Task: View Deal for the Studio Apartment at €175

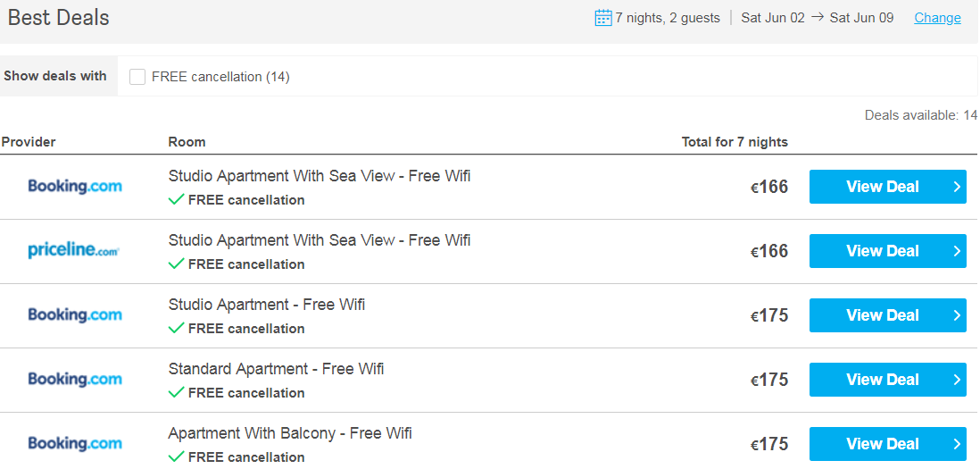Action: click(882, 315)
